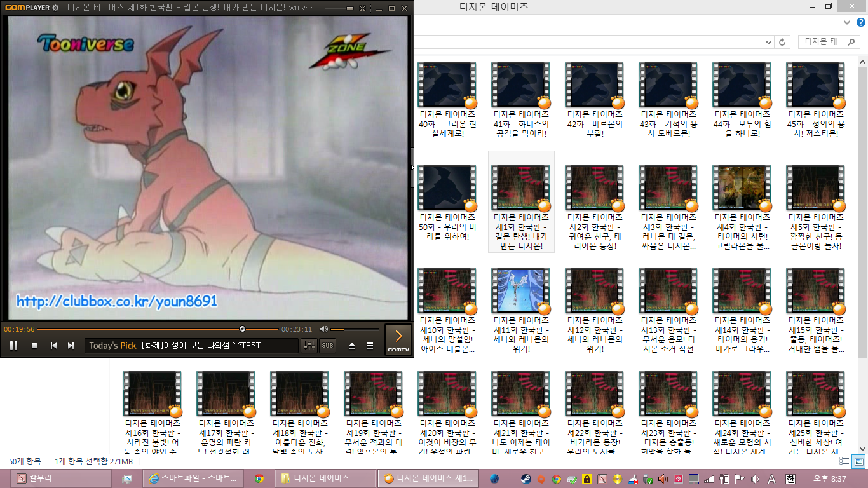This screenshot has width=868, height=488.
Task: Select episode 45 저스티몬 file
Action: click(816, 100)
